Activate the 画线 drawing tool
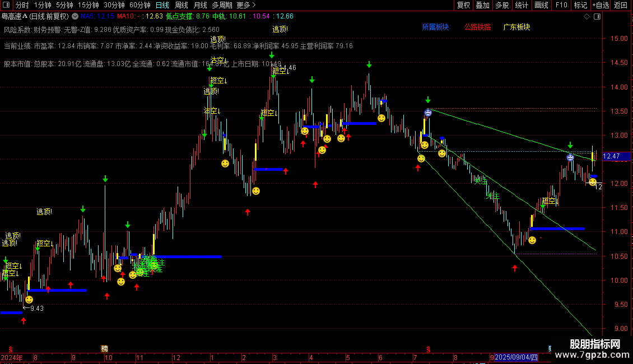 (x=541, y=5)
